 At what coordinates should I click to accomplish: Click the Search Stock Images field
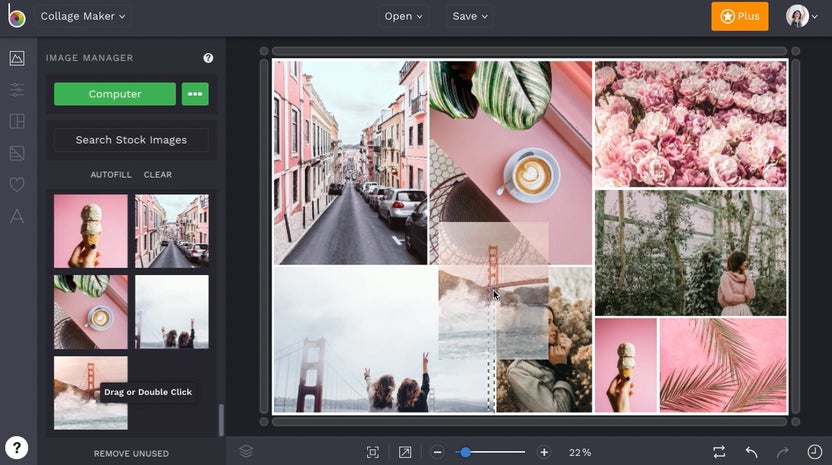[x=131, y=140]
